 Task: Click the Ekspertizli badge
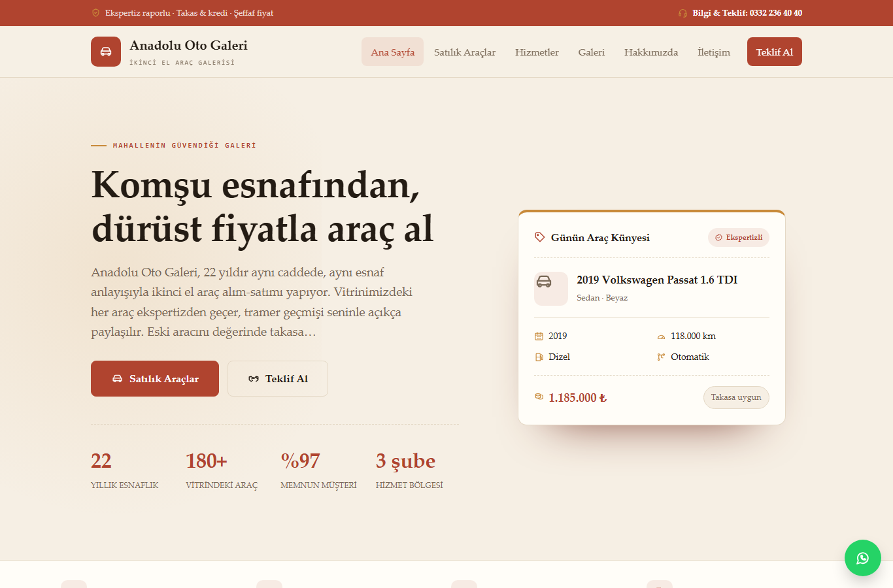(739, 238)
